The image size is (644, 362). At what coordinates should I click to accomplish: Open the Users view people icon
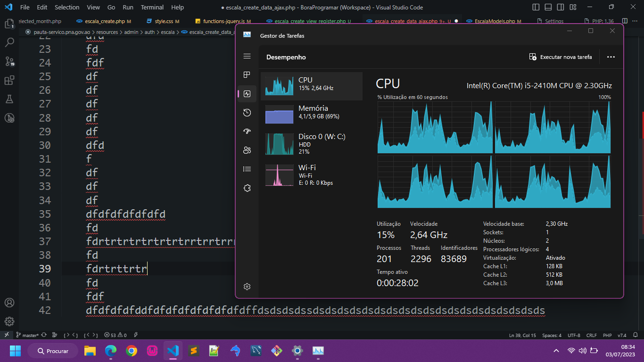(247, 150)
